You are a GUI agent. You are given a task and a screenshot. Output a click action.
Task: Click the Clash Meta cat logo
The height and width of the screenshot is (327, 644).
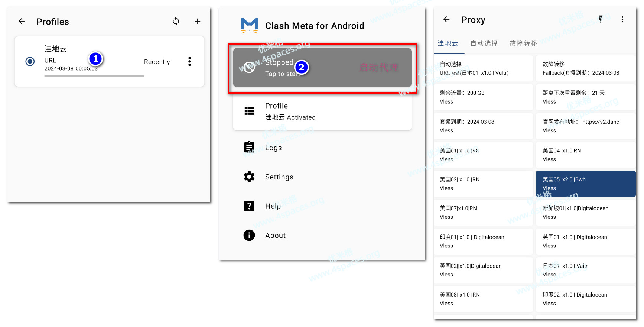[249, 26]
